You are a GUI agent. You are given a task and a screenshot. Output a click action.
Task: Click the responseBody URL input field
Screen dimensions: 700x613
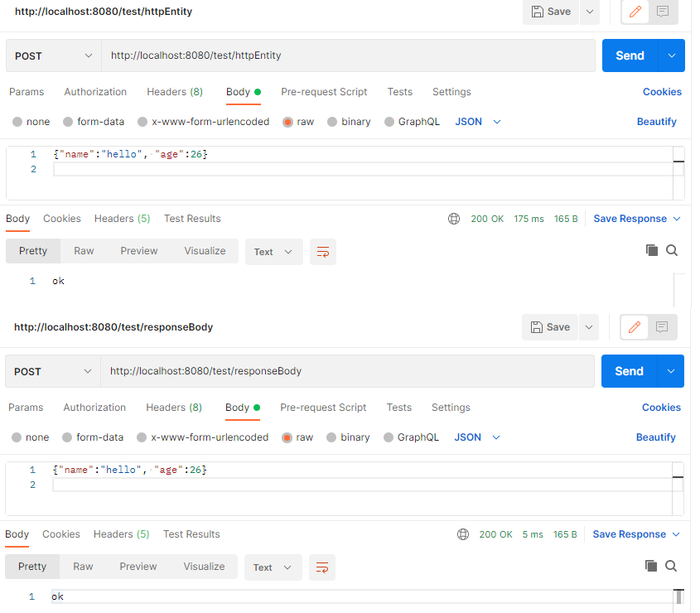tap(347, 371)
